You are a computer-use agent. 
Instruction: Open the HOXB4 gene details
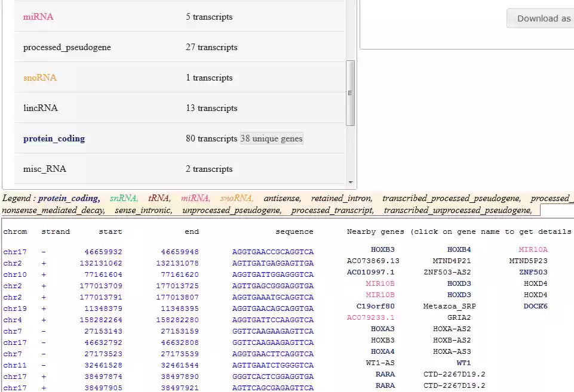click(x=459, y=249)
